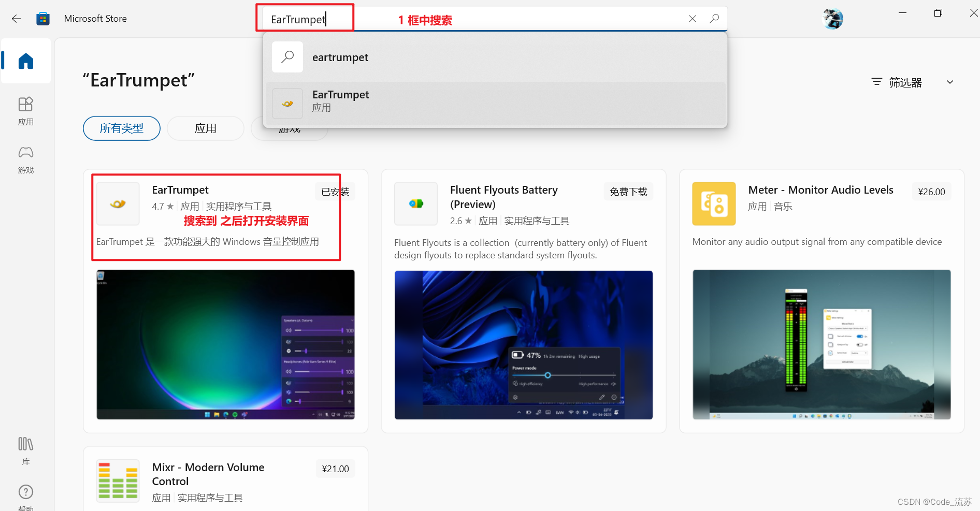Viewport: 980px width, 511px height.
Task: Click the ¥21.00 price button
Action: (x=335, y=469)
